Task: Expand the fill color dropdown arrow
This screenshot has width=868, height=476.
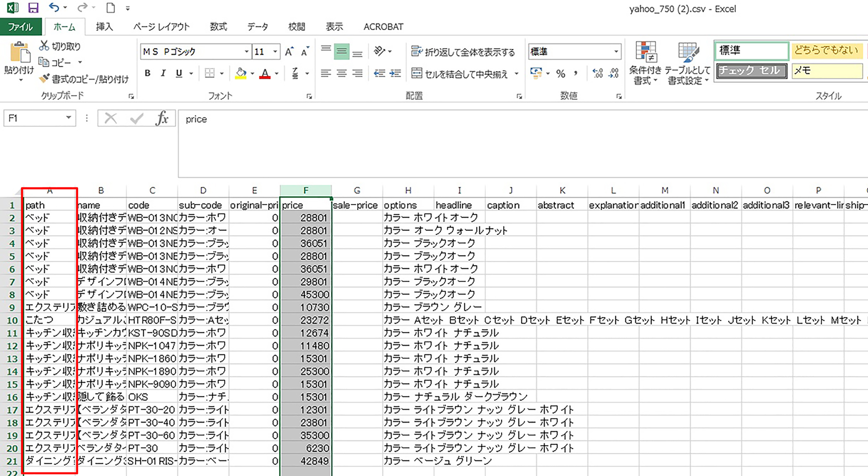Action: [x=252, y=73]
